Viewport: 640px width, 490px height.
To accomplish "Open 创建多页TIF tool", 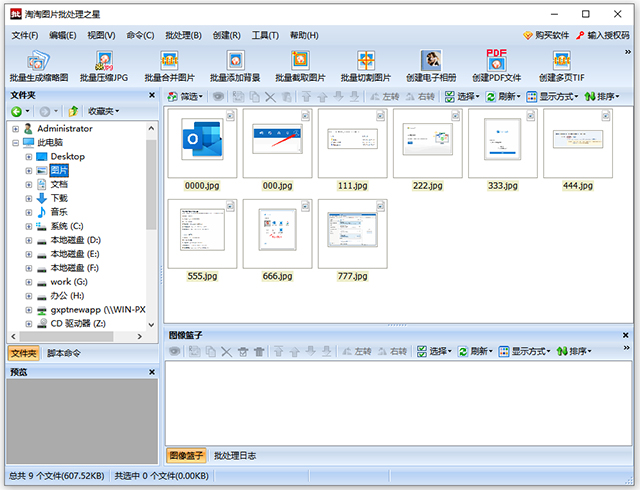I will [562, 62].
